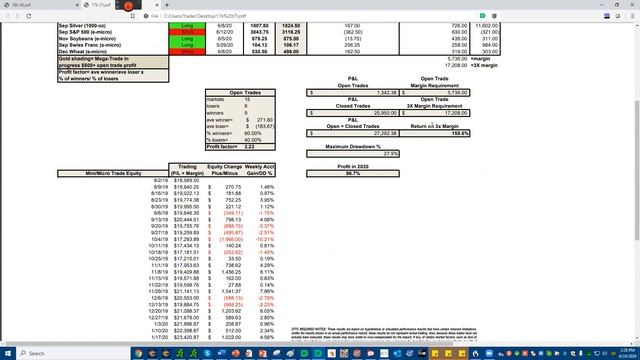Click the Sep Silver (1000-oz) row label
The image size is (640, 360).
tap(82, 25)
